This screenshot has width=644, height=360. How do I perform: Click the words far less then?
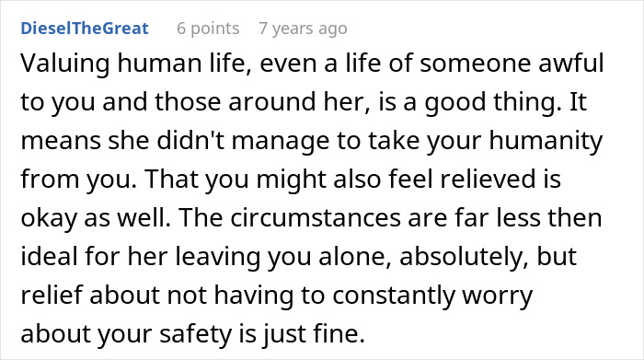pyautogui.click(x=528, y=217)
